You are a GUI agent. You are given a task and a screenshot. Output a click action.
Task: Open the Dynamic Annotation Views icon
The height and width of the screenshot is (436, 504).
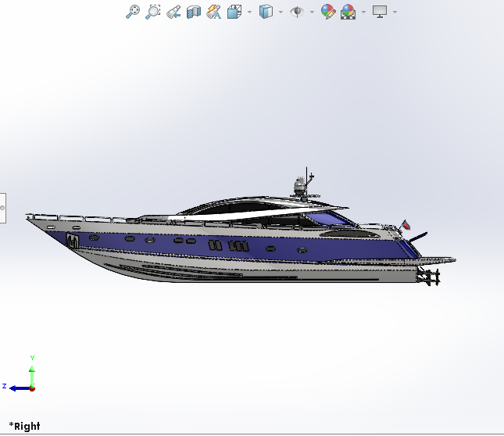(x=214, y=12)
